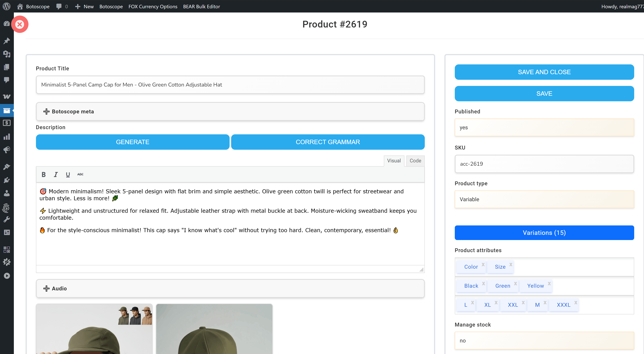Click the strikethrough ABC icon

80,174
